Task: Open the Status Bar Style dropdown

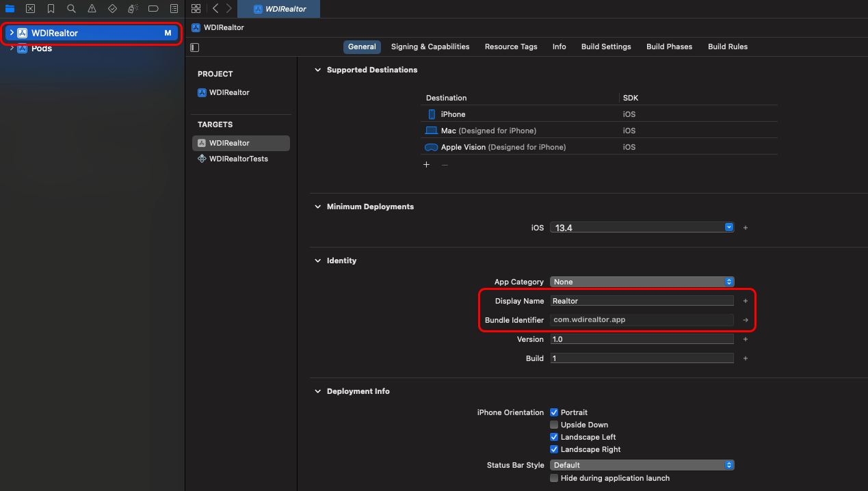Action: tap(642, 465)
